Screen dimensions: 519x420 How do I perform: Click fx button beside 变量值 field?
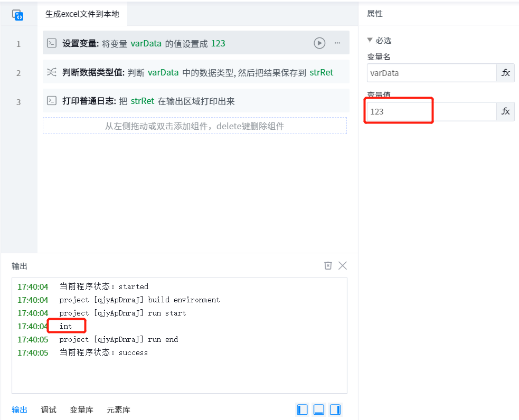click(505, 111)
